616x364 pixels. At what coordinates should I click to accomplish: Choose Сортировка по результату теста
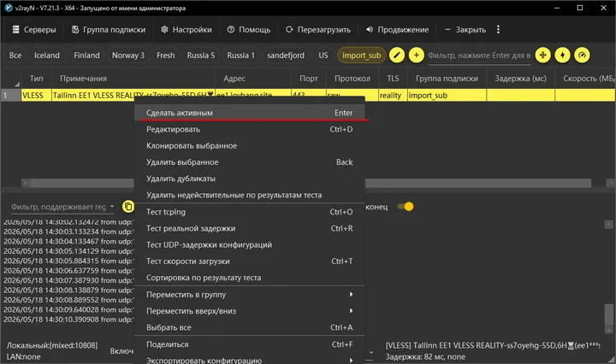point(250,278)
